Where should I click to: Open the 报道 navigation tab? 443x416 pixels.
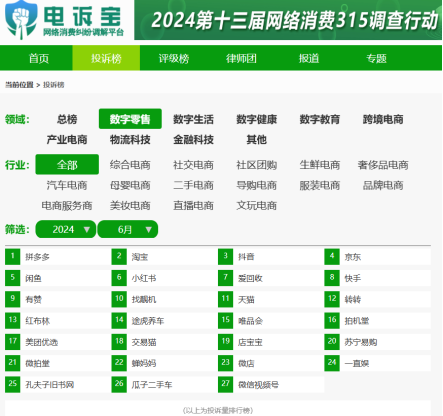pyautogui.click(x=309, y=58)
